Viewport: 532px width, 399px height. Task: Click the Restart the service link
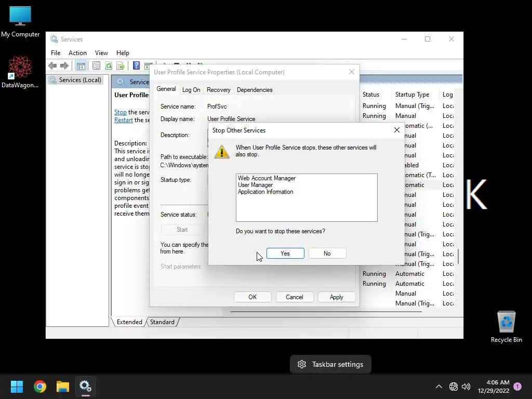[x=124, y=120]
